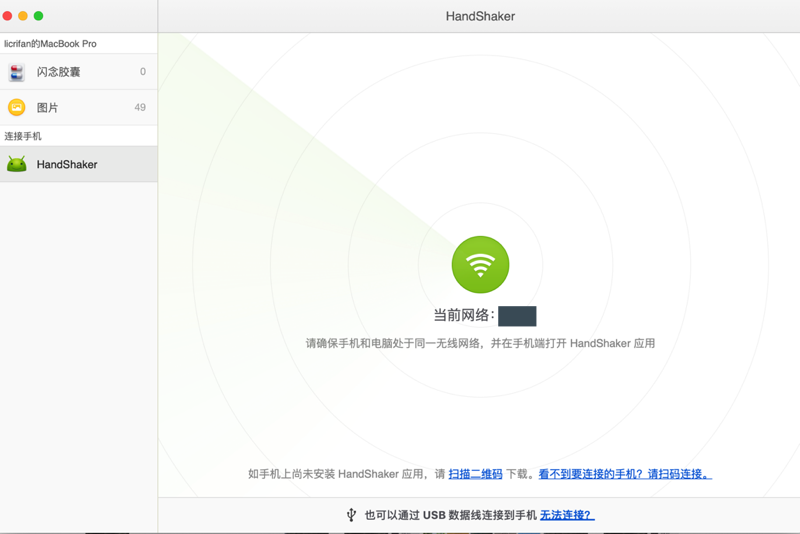The image size is (800, 534).
Task: Click the yellow 图片 pictures icon
Action: [x=17, y=107]
